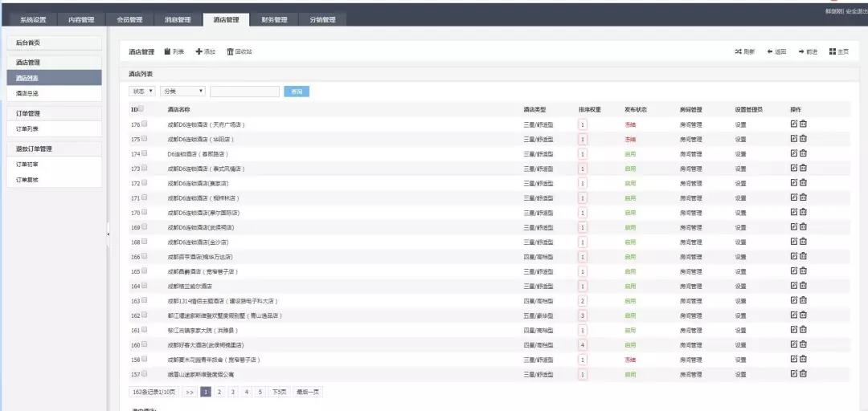The image size is (868, 411).
Task: Go to page 3 in pagination
Action: [x=232, y=392]
